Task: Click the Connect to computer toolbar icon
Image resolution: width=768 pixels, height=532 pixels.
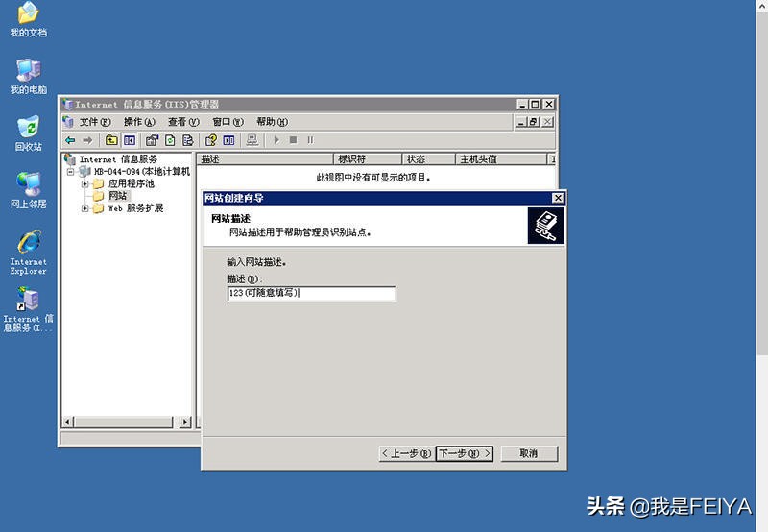Action: [x=252, y=140]
